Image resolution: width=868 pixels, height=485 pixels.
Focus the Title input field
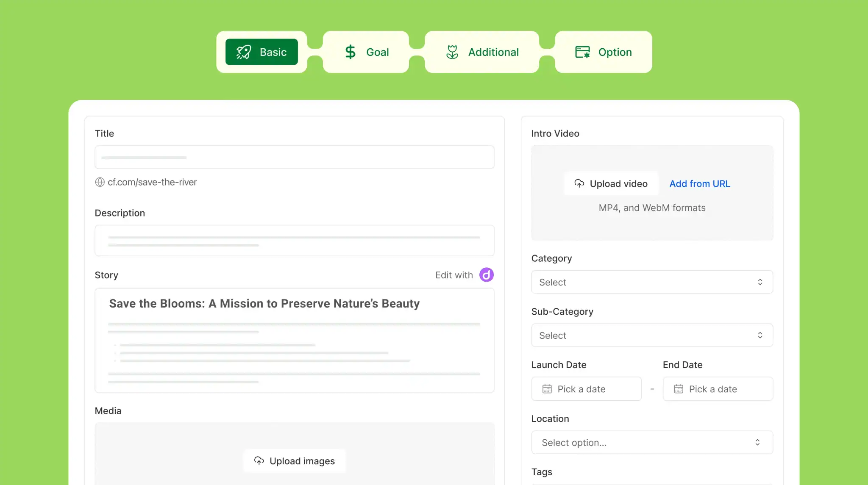pos(295,158)
